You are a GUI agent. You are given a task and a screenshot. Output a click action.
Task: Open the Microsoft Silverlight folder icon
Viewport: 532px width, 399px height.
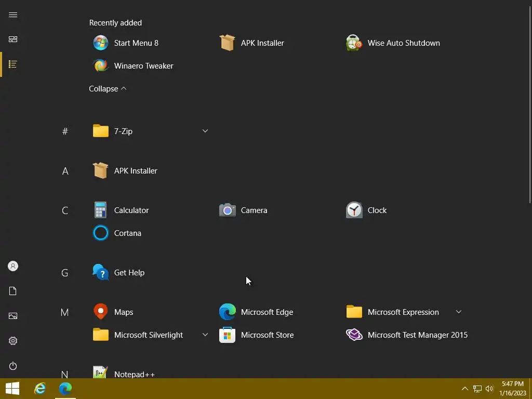coord(101,335)
